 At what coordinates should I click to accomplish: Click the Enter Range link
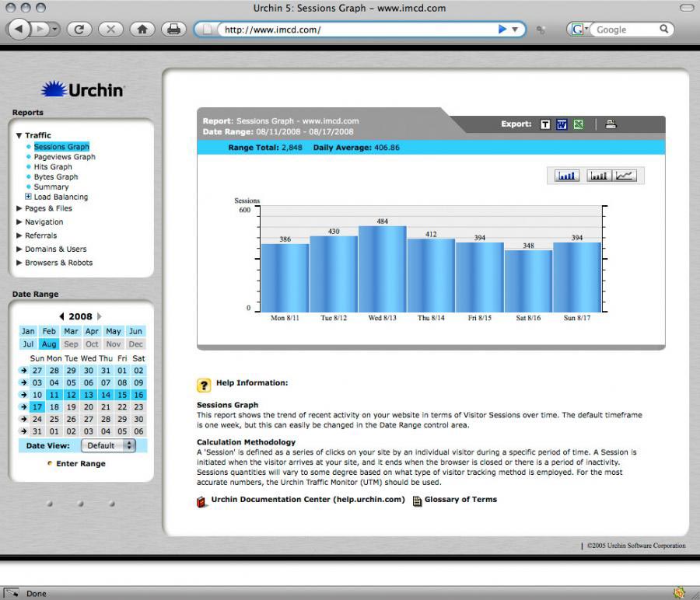[81, 463]
